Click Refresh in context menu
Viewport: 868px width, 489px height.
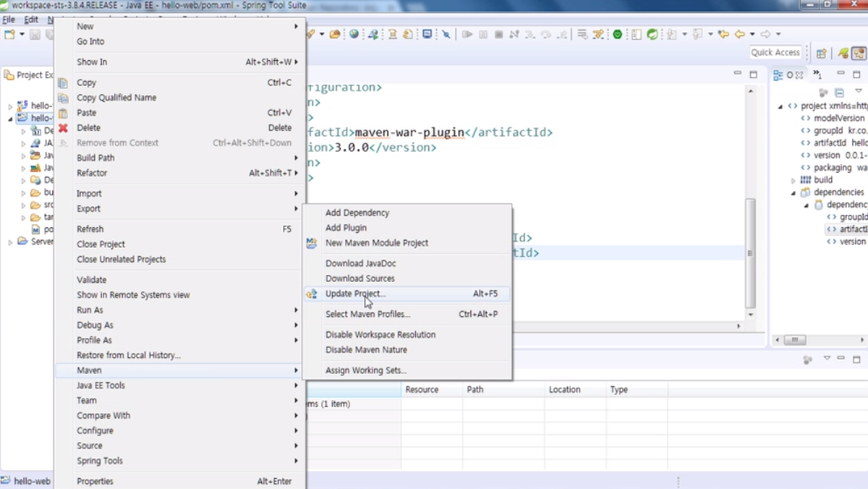point(181,229)
